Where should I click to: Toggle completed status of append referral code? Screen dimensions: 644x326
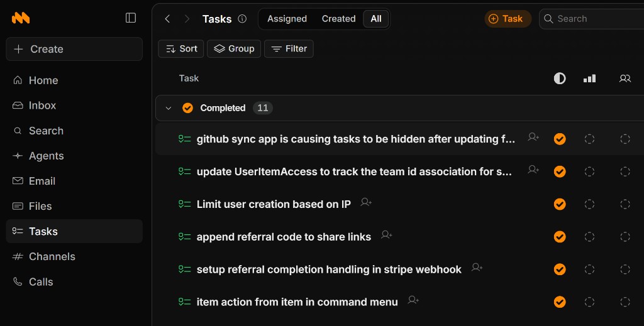559,237
